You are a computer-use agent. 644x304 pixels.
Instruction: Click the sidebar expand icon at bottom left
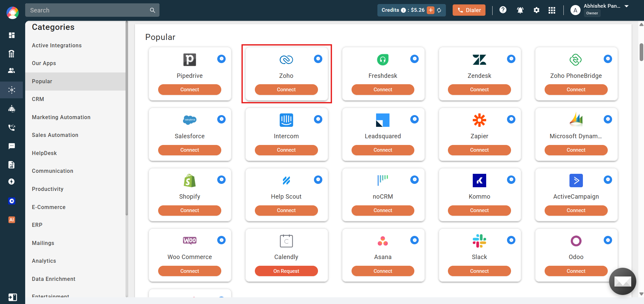tap(12, 297)
